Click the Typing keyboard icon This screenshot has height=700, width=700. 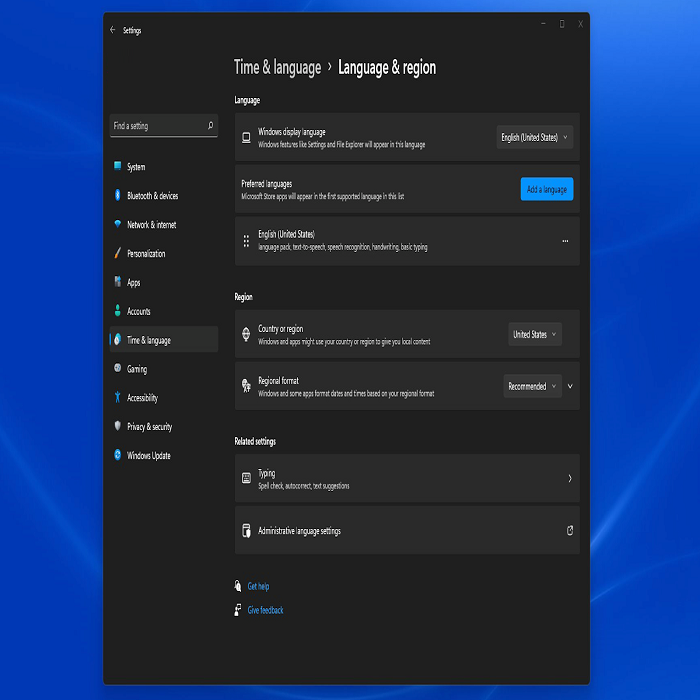click(x=246, y=478)
